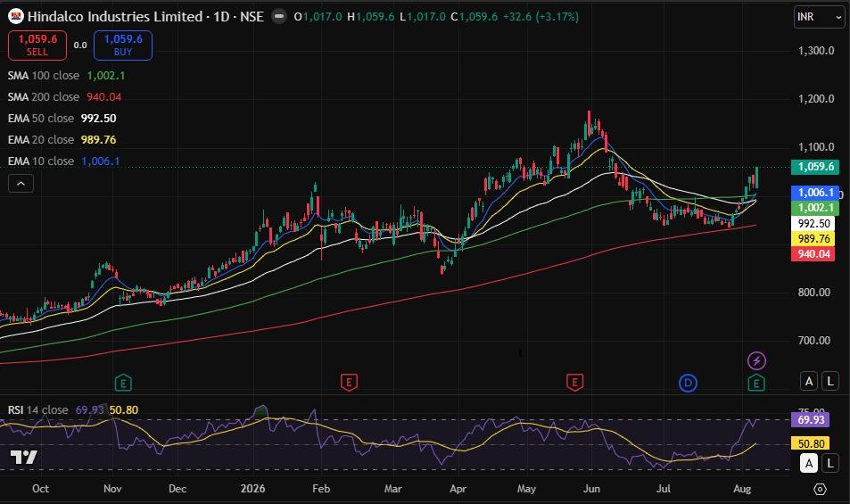Open the green earnings E marker near August
The image size is (850, 504).
point(756,384)
